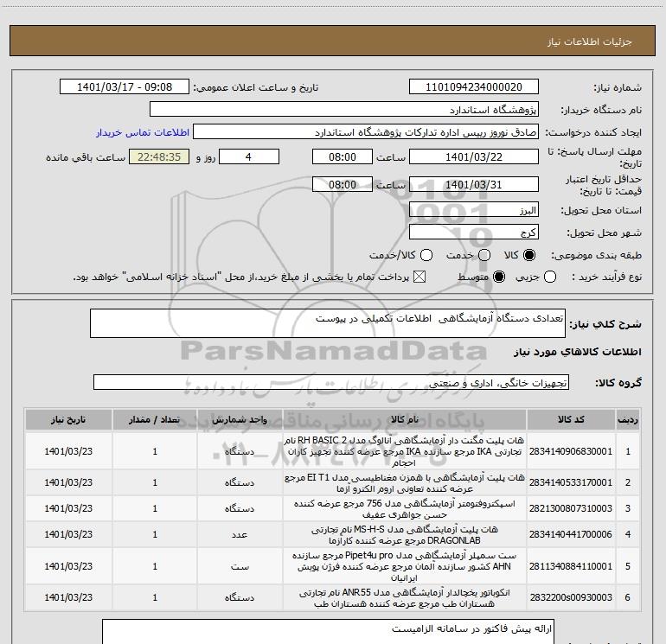
Task: Click product code 2821300807310003
Action: 571,508
